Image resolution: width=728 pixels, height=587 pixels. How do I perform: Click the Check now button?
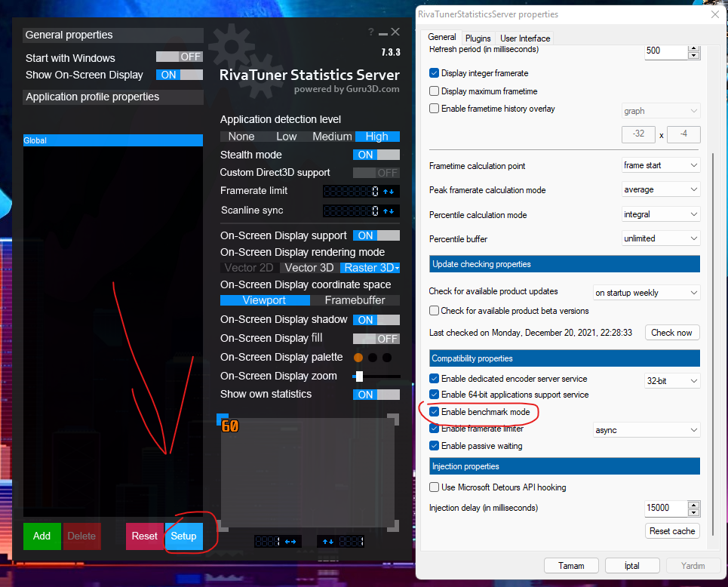point(672,333)
